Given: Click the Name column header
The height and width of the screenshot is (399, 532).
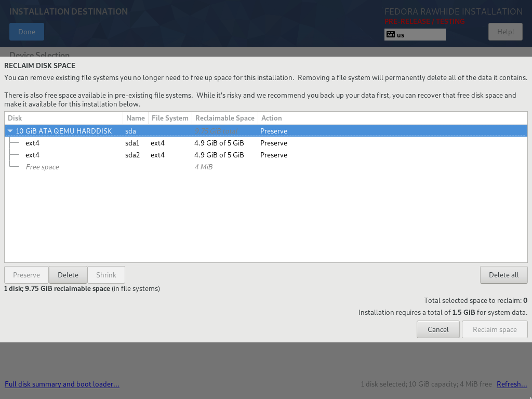Looking at the screenshot, I should point(136,118).
